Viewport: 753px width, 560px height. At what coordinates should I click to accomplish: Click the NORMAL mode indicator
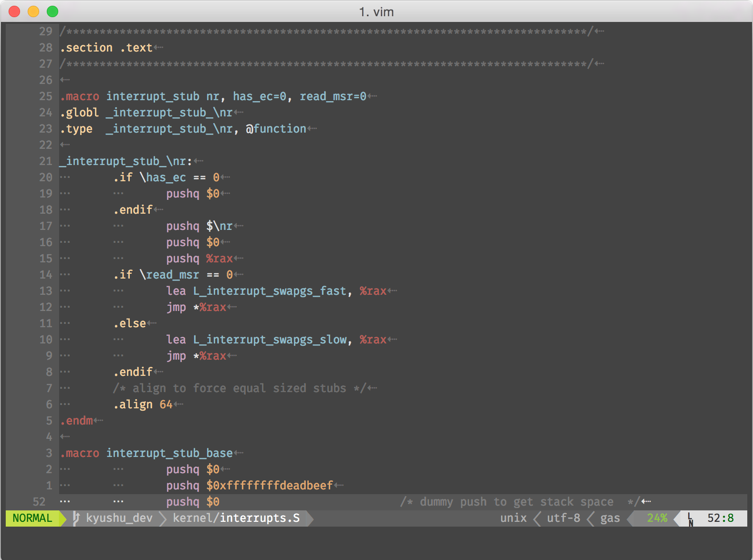32,519
